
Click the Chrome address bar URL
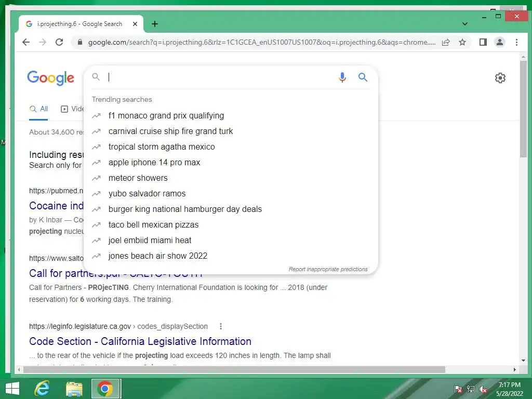click(262, 42)
